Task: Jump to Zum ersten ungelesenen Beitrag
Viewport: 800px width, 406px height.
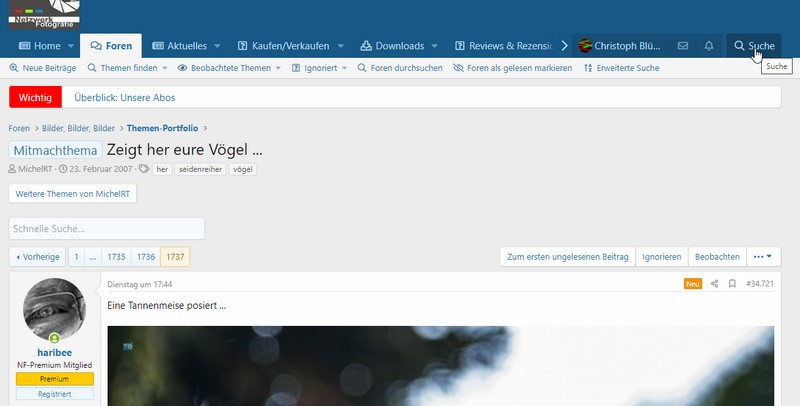Action: pyautogui.click(x=568, y=257)
